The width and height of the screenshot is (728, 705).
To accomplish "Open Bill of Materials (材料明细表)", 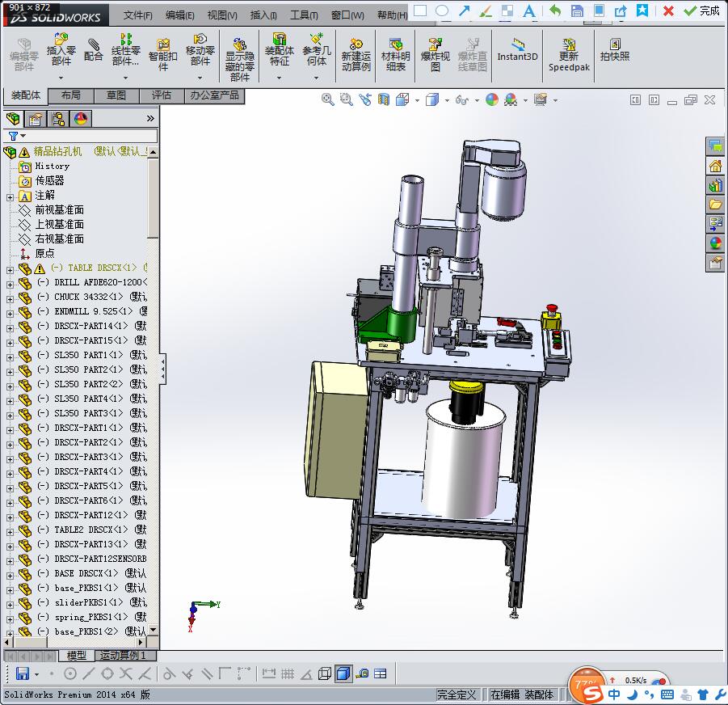I will click(396, 55).
